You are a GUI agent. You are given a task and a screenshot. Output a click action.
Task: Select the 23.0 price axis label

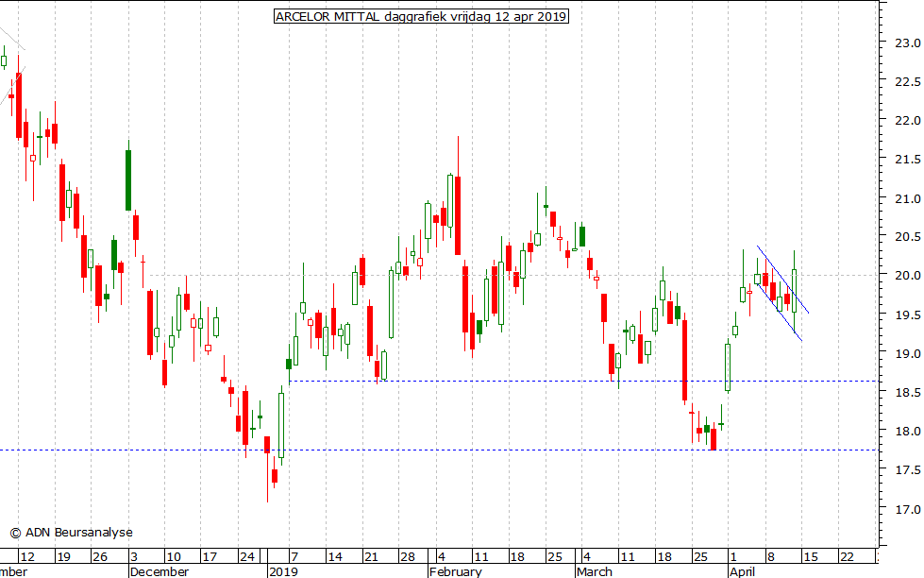[908, 43]
